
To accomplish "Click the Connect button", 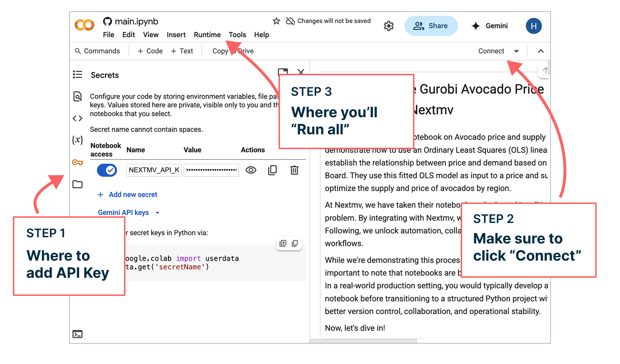I will point(491,51).
